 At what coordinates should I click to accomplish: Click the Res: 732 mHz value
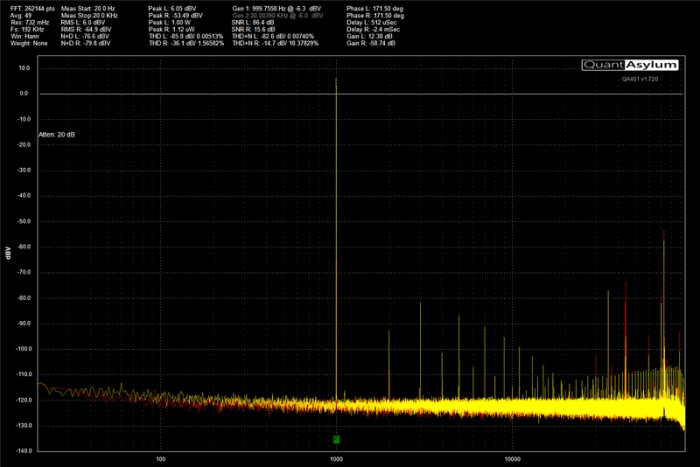[x=30, y=22]
